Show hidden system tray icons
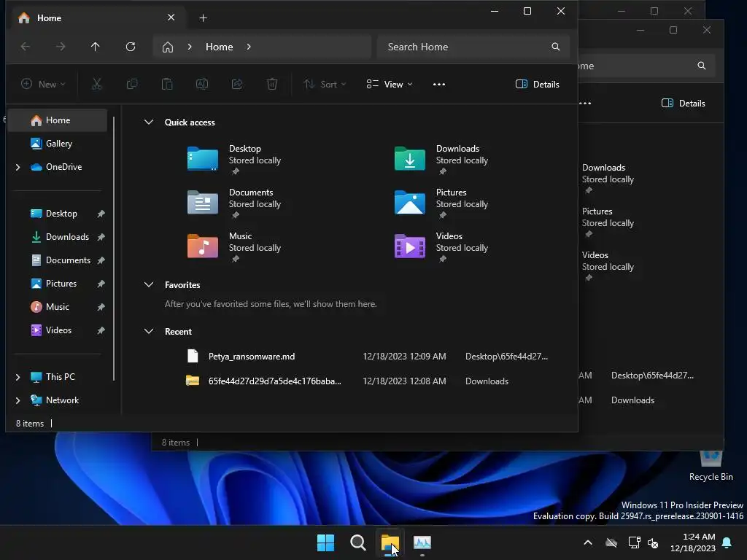747x560 pixels. point(588,542)
